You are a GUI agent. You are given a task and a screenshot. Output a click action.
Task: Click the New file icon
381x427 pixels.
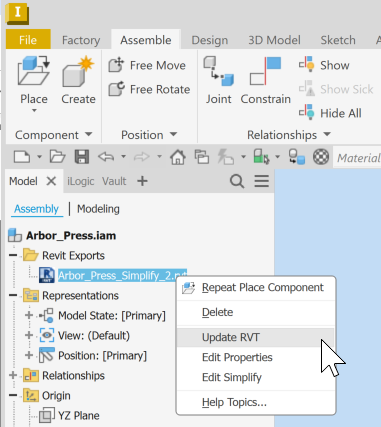coord(22,157)
